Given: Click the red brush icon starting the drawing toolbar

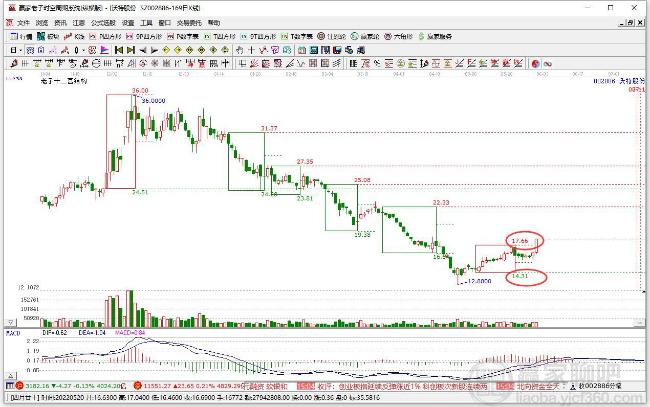Looking at the screenshot, I should click(14, 63).
